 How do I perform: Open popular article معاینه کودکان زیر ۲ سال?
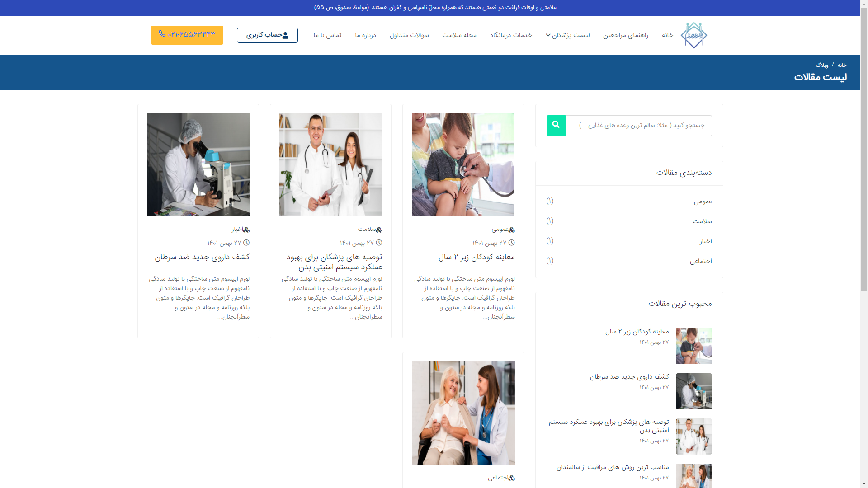point(637,332)
